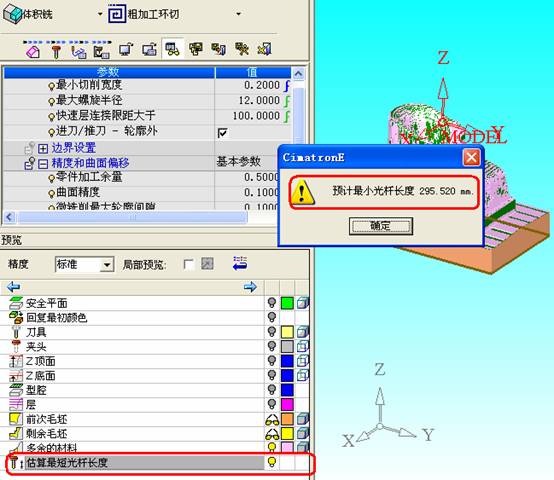Toggle the 进刀/推刀 - 轮廓外 checkbox
Viewport: 554px width, 480px height.
tap(223, 133)
